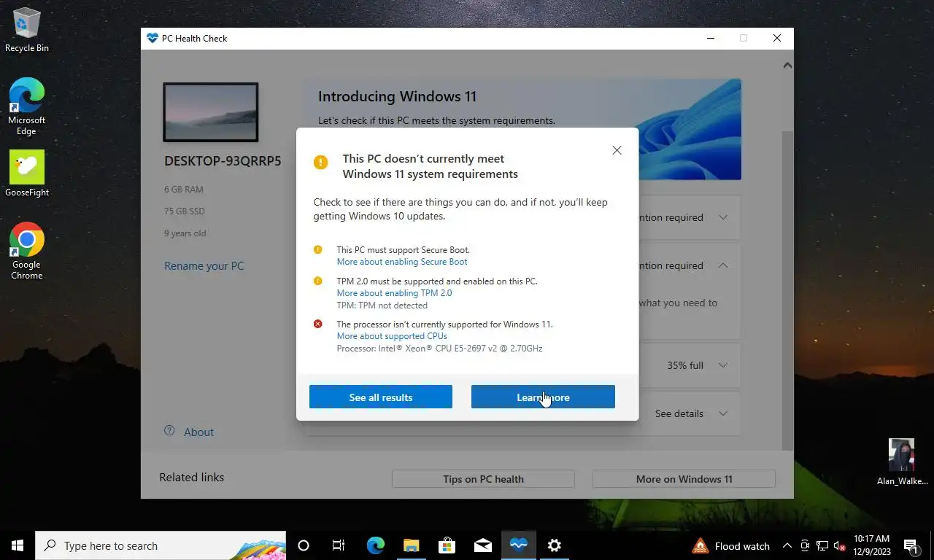Viewport: 934px width, 560px height.
Task: Click the Learn more button
Action: [x=543, y=397]
